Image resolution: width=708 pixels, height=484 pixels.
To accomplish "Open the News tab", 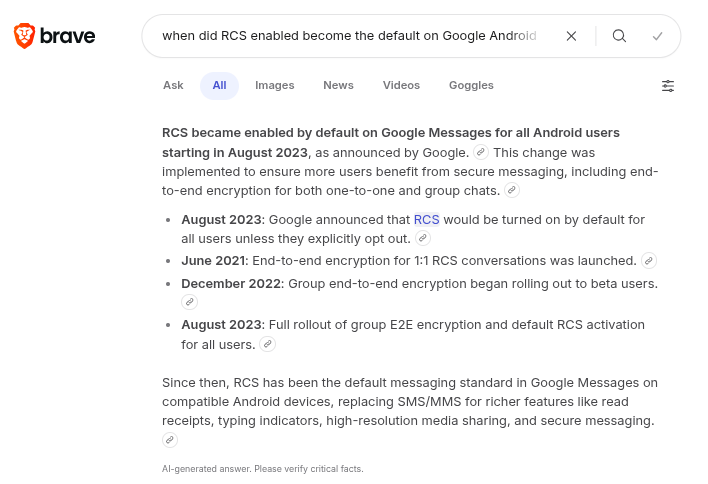I will [338, 86].
